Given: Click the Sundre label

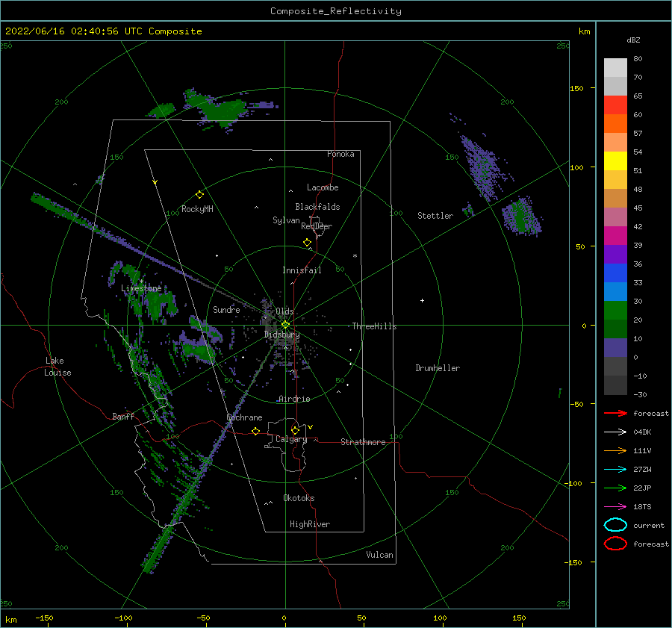Looking at the screenshot, I should pos(226,309).
